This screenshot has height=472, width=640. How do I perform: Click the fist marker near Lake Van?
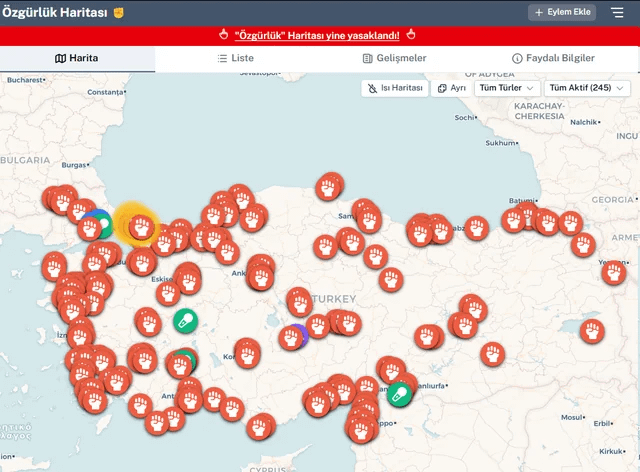tap(594, 330)
